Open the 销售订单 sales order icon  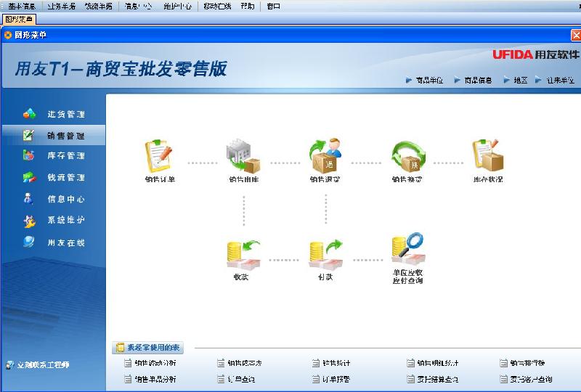159,156
